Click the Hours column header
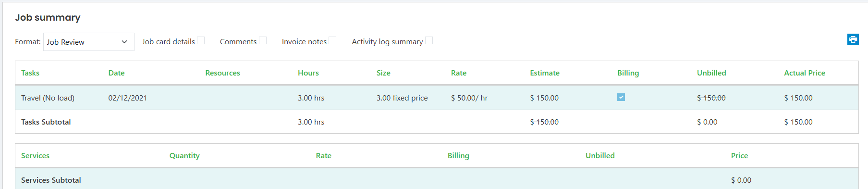Screen dimensions: 868x189 [308, 73]
